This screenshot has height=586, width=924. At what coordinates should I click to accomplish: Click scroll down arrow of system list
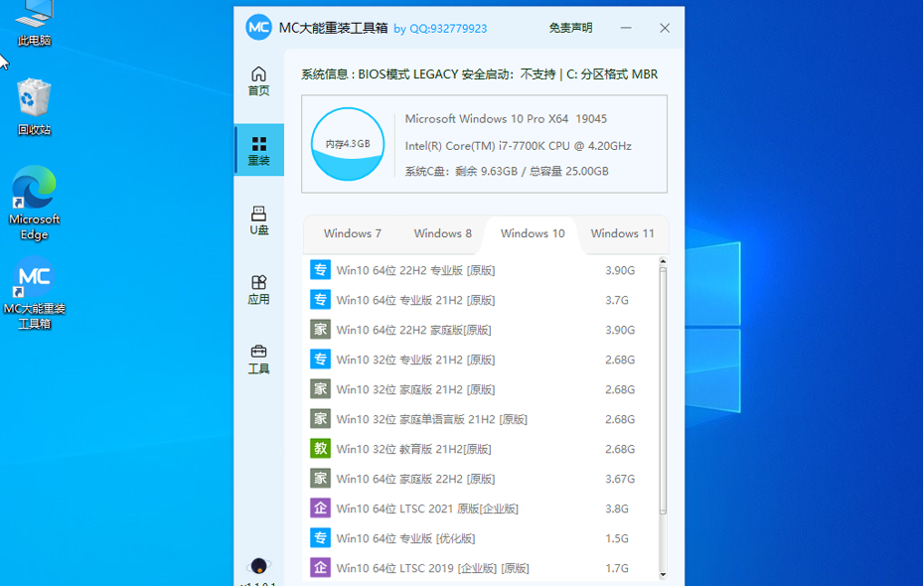click(663, 575)
